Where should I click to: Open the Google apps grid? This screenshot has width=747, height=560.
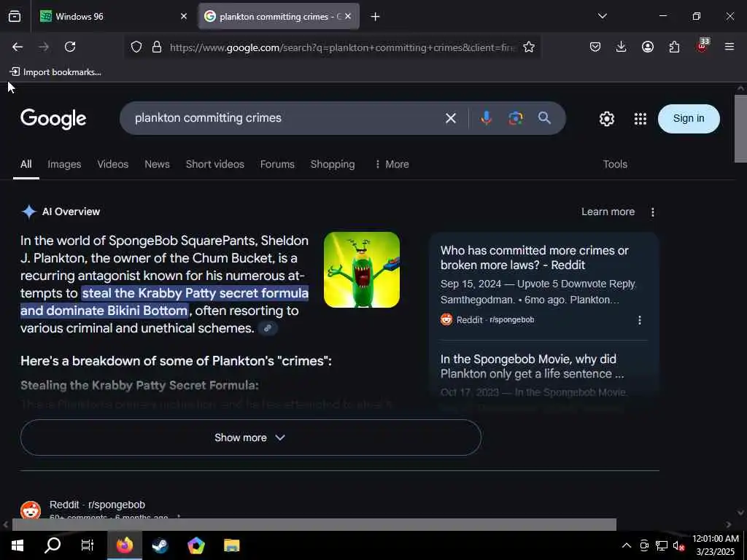pyautogui.click(x=640, y=119)
